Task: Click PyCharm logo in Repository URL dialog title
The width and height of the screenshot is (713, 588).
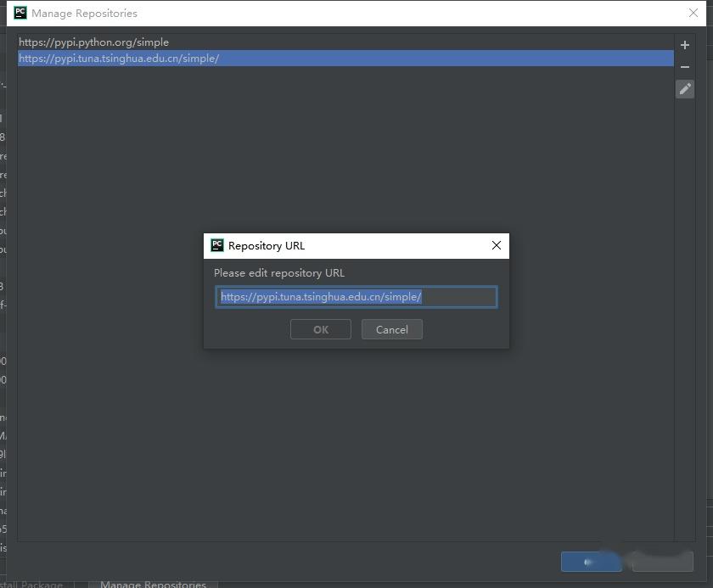Action: pos(217,245)
